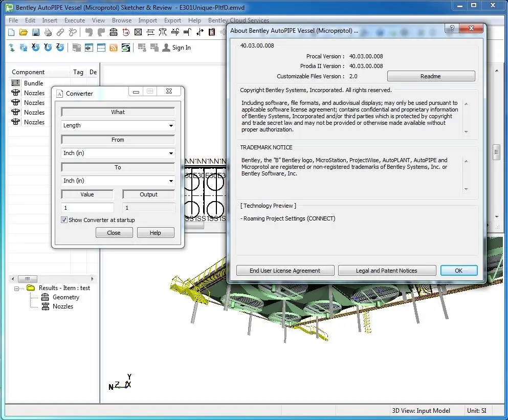
Task: Open End User License Agreement
Action: pyautogui.click(x=285, y=271)
